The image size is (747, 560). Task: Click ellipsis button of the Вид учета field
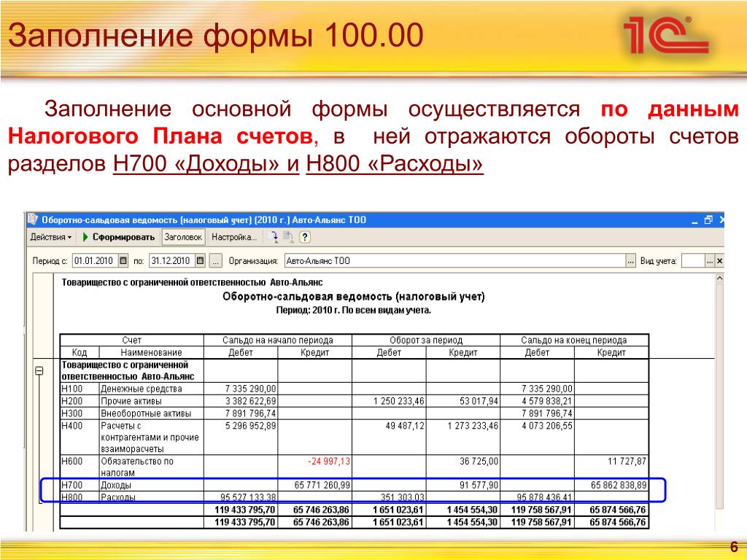[x=710, y=260]
